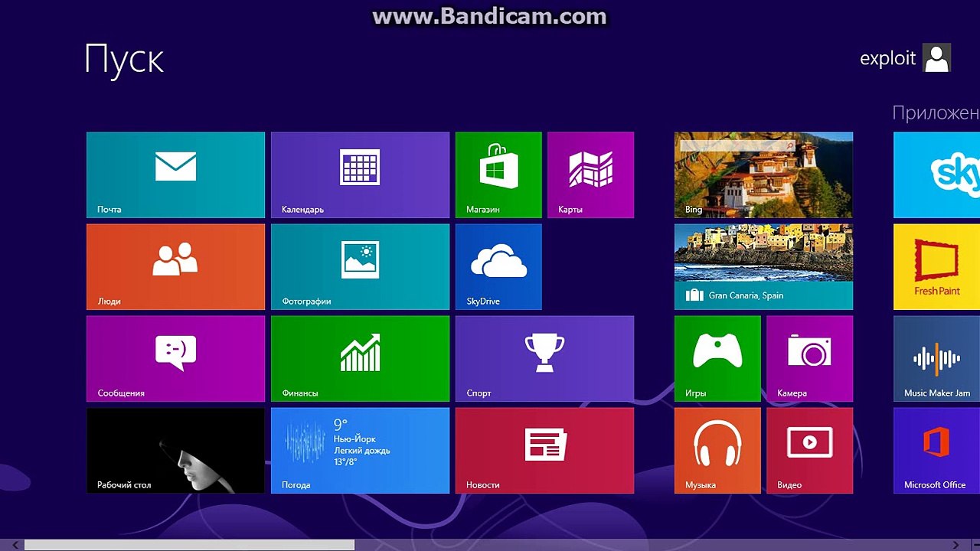Click the exploit user account picture
Image resolution: width=980 pixels, height=551 pixels.
pos(937,58)
